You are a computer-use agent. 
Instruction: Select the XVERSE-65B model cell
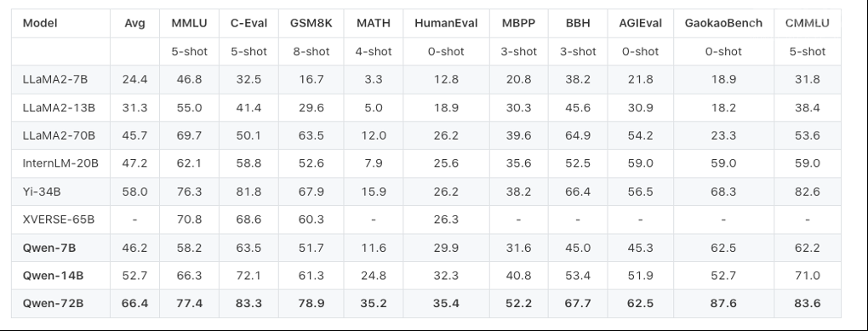pyautogui.click(x=59, y=220)
